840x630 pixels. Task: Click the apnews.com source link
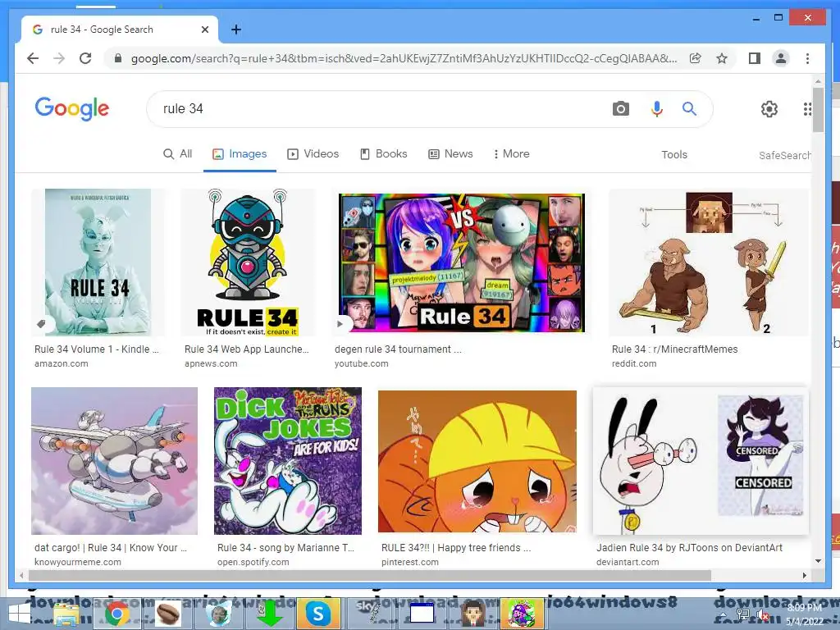(211, 363)
